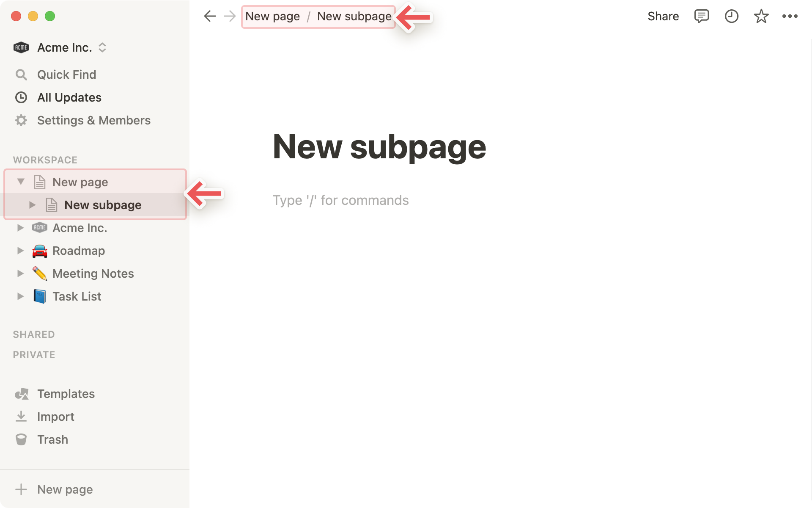
Task: Click the Settings & Members gear icon
Action: point(21,121)
